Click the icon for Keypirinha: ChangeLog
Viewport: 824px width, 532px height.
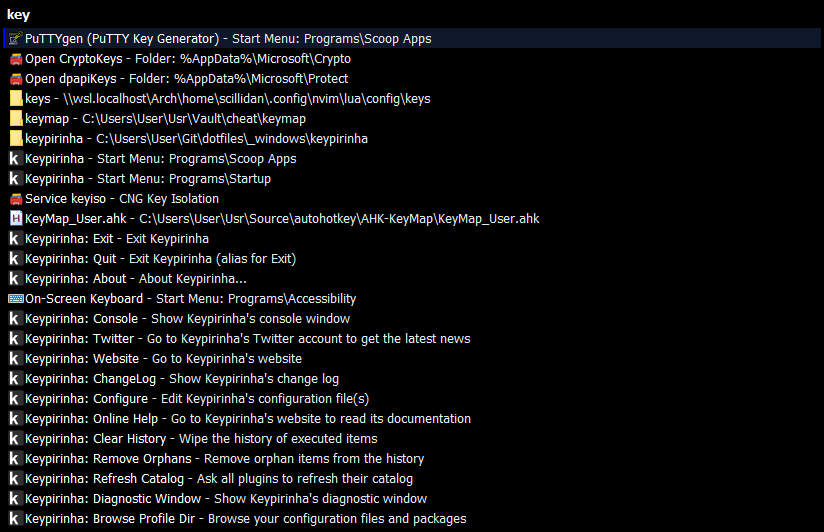[16, 378]
